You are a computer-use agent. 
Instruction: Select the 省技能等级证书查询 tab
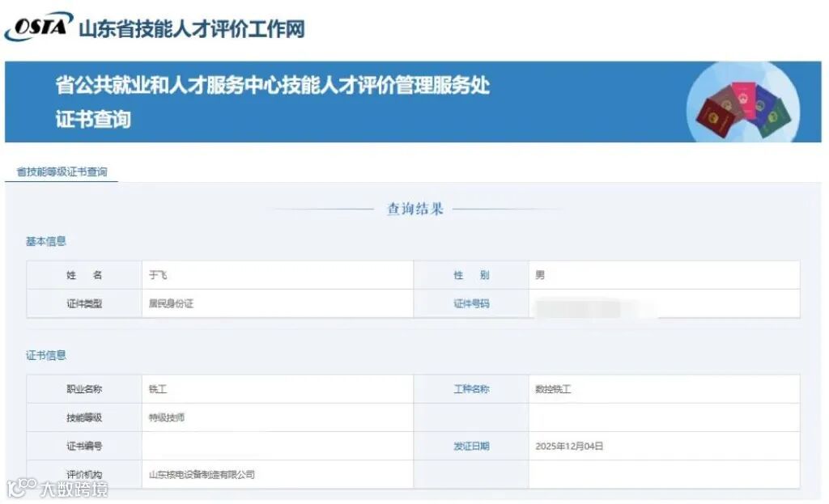62,172
